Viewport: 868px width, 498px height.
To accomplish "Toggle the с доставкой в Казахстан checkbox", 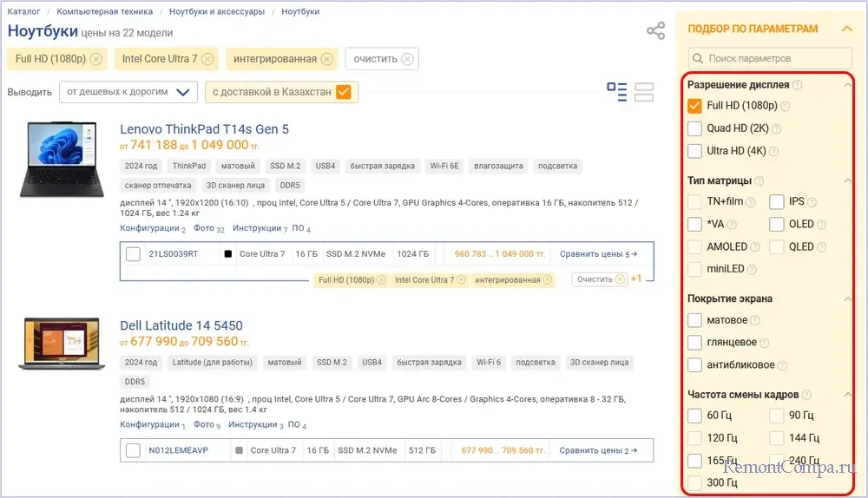I will 343,92.
